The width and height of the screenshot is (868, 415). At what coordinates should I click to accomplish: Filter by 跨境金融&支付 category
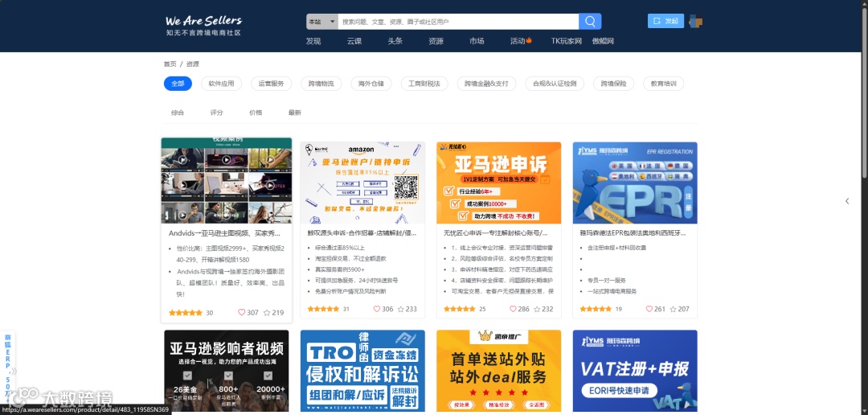point(486,84)
